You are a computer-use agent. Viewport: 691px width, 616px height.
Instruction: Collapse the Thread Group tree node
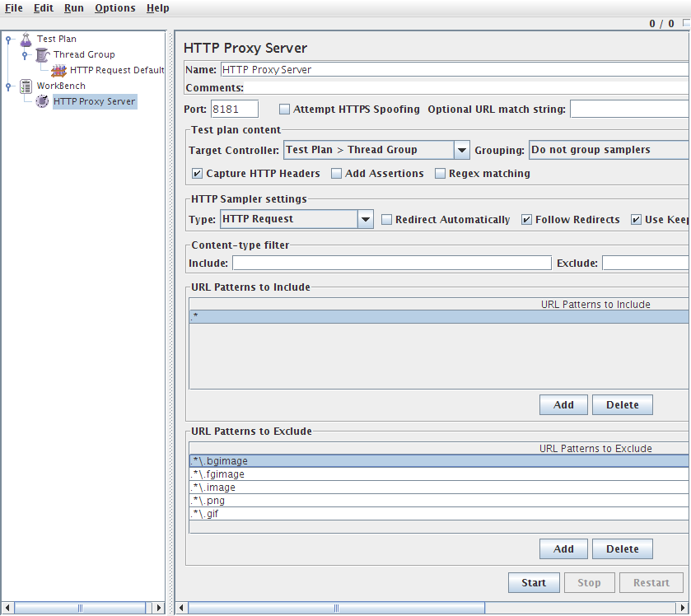tap(25, 55)
